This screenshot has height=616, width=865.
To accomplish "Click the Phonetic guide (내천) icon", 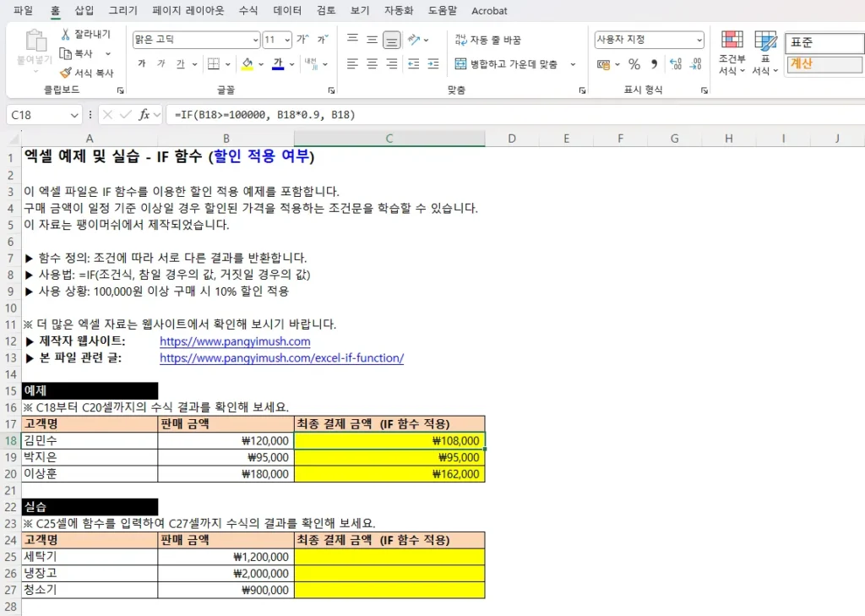I will click(311, 64).
